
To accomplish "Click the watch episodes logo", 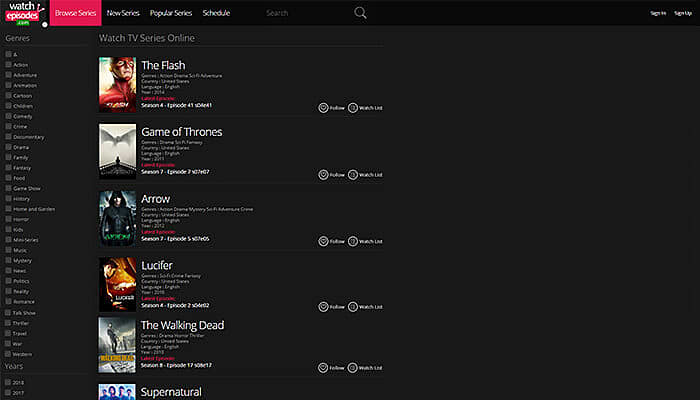I will (x=25, y=13).
